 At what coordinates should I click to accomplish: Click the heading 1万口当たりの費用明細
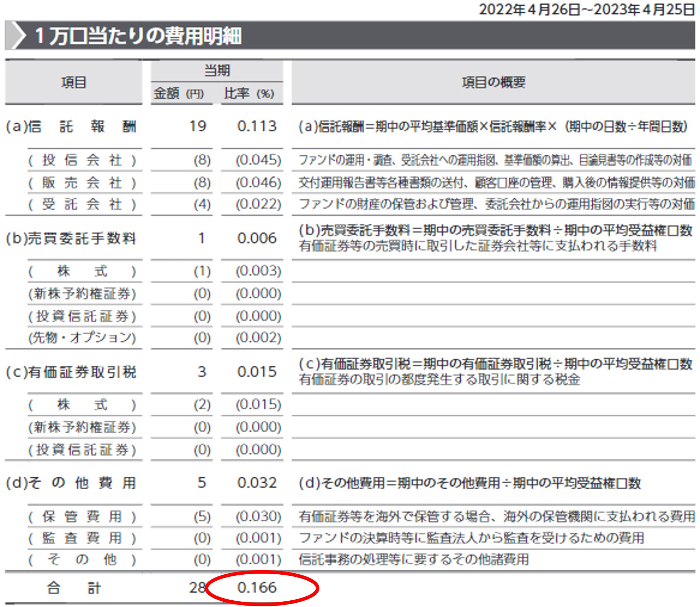(138, 36)
